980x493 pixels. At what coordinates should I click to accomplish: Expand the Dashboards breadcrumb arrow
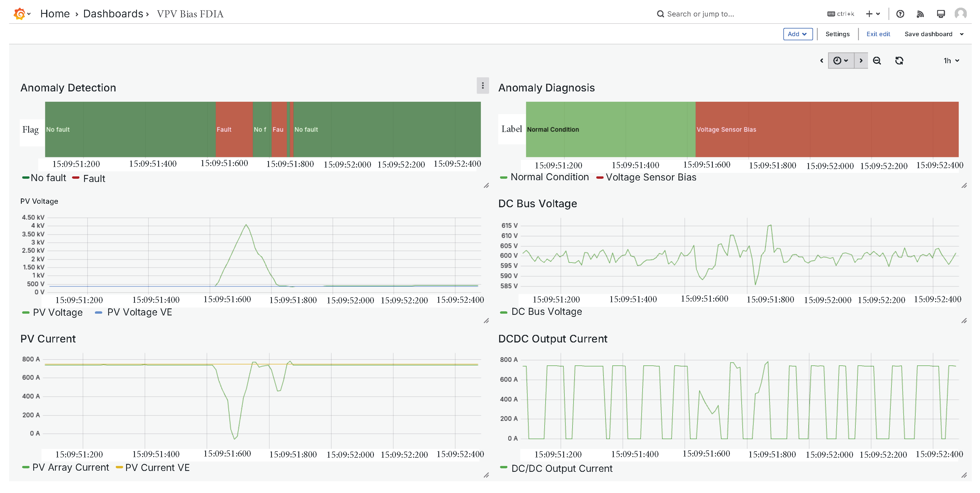pos(147,14)
